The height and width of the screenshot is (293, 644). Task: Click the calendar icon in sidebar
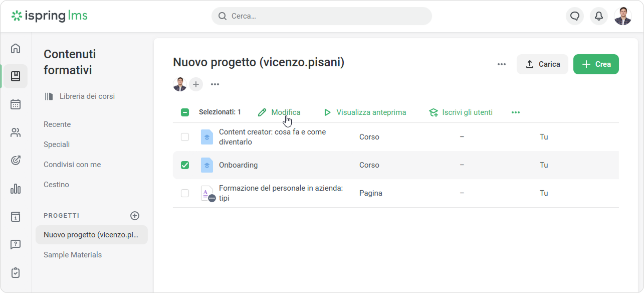point(16,104)
